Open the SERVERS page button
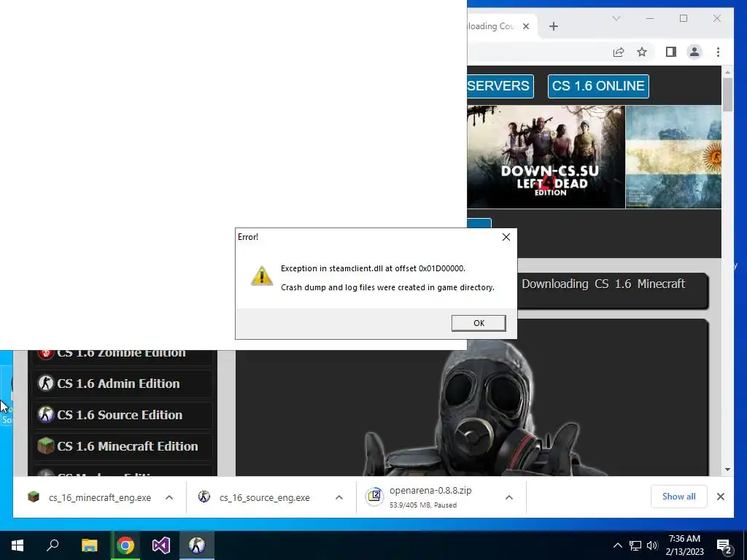 (x=499, y=86)
